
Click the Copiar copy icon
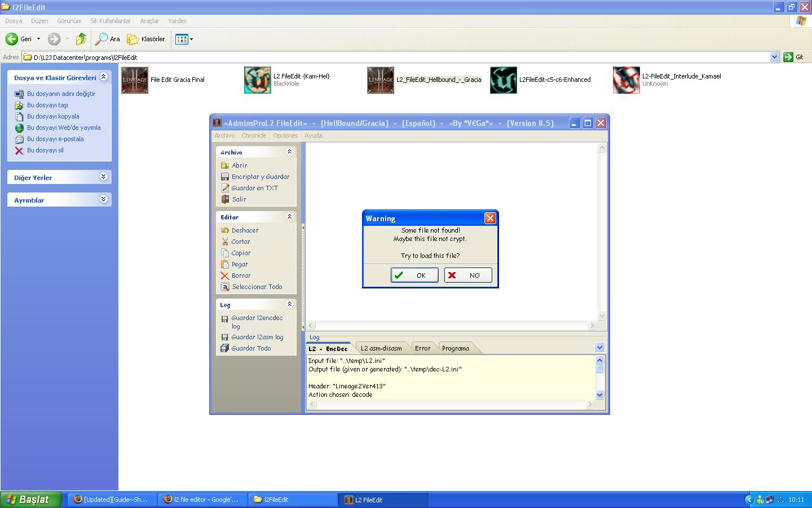pyautogui.click(x=225, y=253)
